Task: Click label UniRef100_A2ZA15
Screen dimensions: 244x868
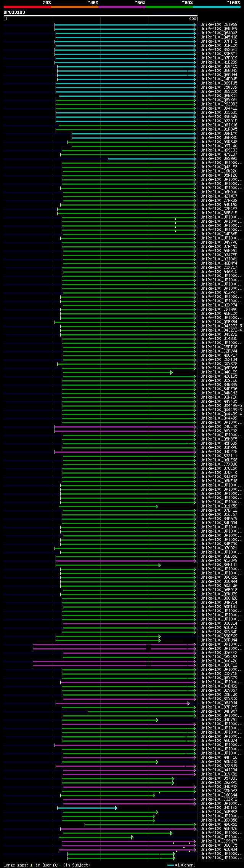Action: pyautogui.click(x=219, y=121)
